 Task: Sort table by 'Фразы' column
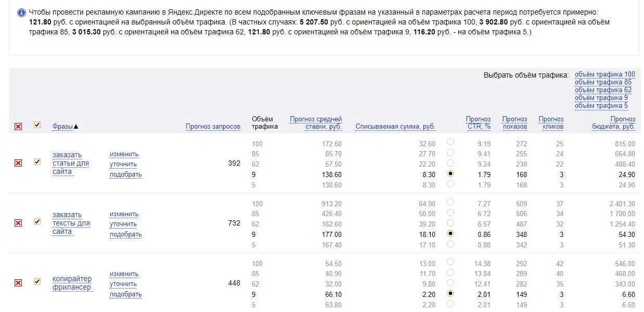tap(62, 127)
